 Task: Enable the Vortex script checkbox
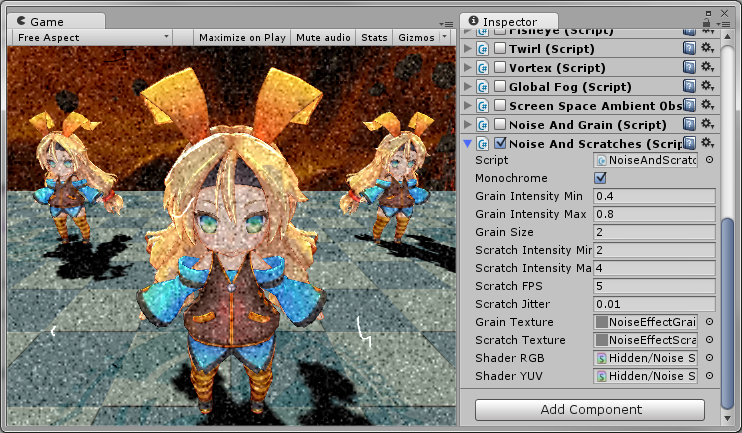point(500,67)
